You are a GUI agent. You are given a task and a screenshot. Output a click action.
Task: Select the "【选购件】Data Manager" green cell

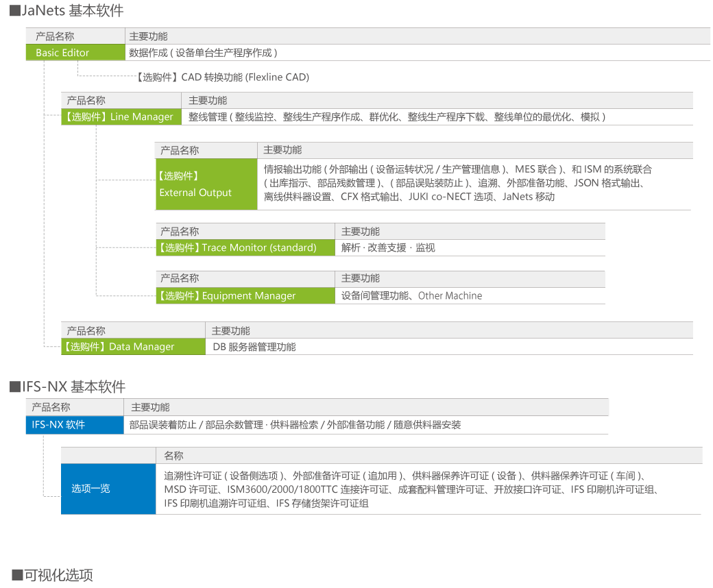click(133, 347)
